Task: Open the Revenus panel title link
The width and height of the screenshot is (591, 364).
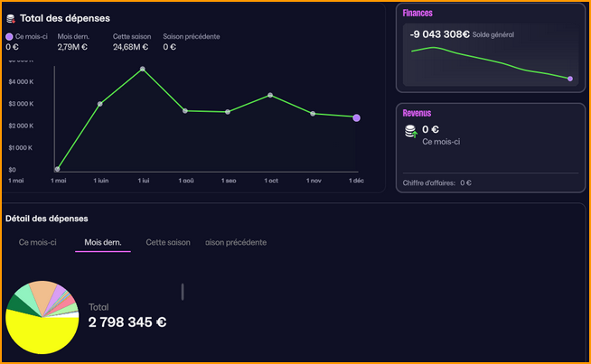Action: [x=417, y=114]
